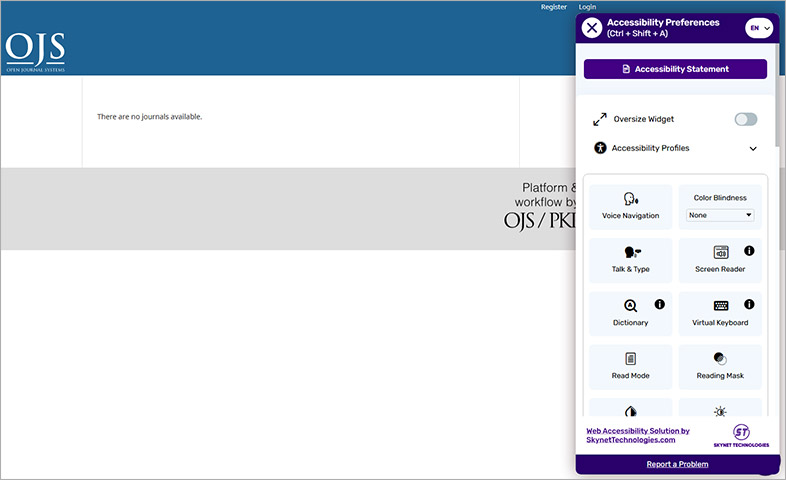Open the Accessibility Statement
Screen dimensions: 786x480
point(675,69)
